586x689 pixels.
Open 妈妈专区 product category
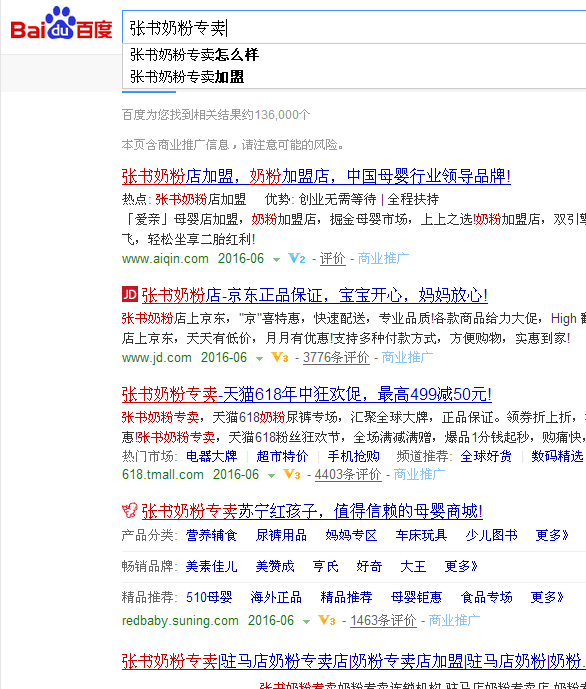coord(351,535)
